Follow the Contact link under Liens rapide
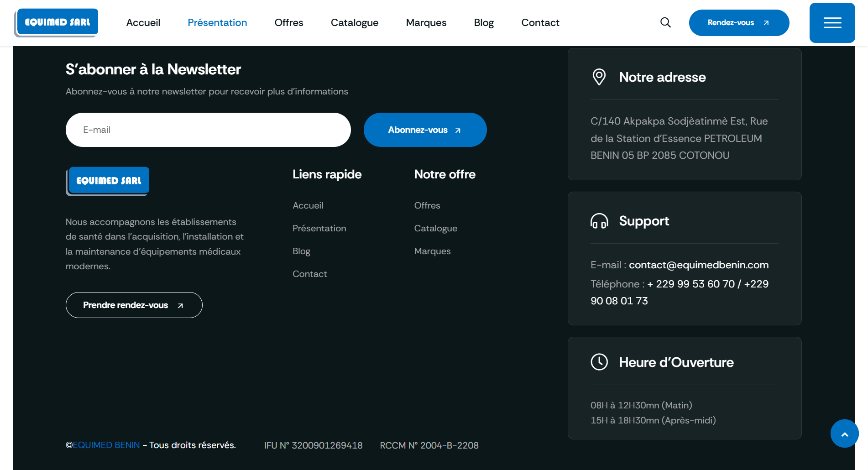Screen dimensions: 868x470 click(x=309, y=274)
